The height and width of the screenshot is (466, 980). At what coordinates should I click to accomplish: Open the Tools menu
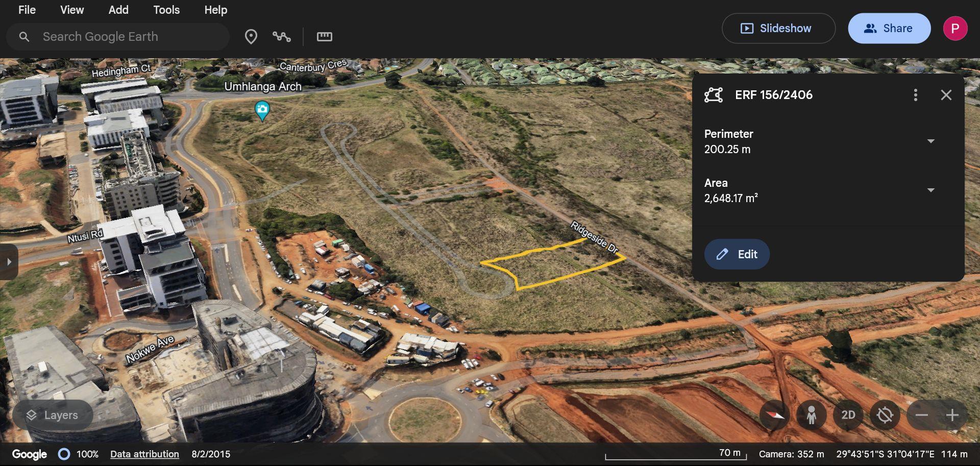coord(166,10)
